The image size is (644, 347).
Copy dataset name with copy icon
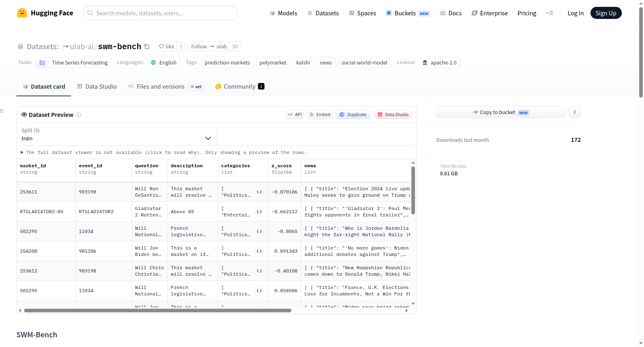point(147,46)
